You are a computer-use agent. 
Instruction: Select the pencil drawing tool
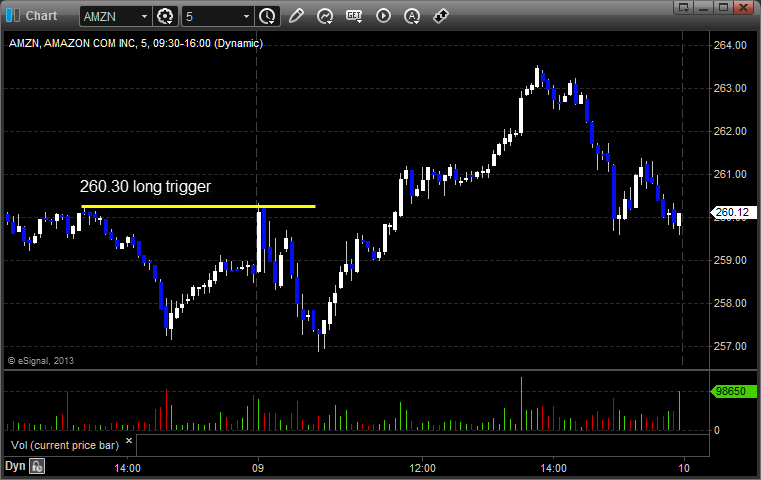tap(296, 16)
